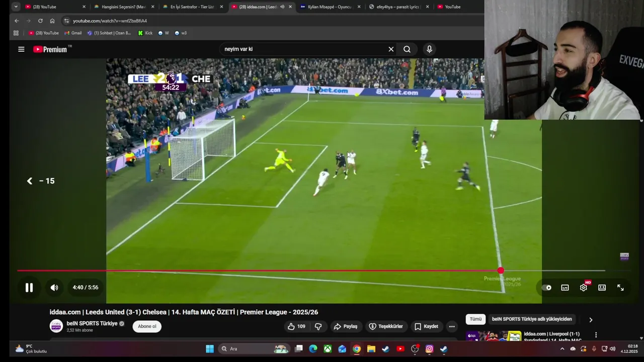Open Windows Start menu
This screenshot has width=644, height=362.
click(210, 349)
